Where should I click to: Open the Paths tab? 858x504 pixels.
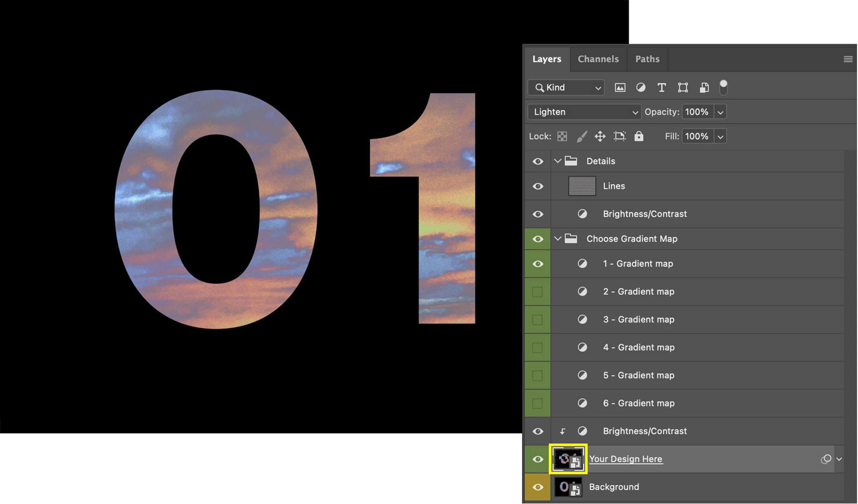click(x=647, y=59)
